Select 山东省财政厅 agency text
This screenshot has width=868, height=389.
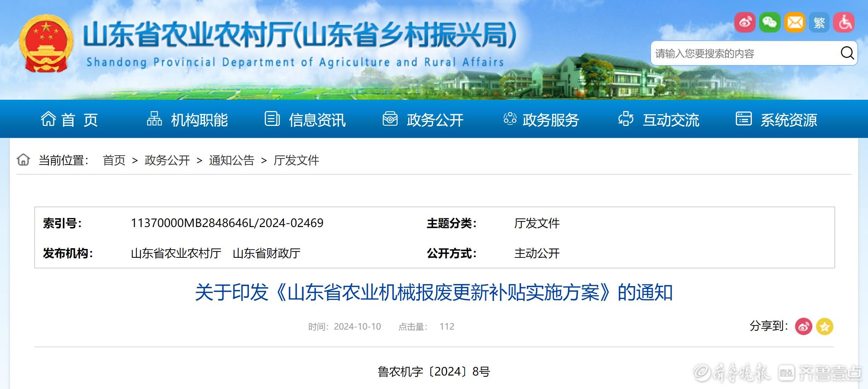click(x=266, y=253)
